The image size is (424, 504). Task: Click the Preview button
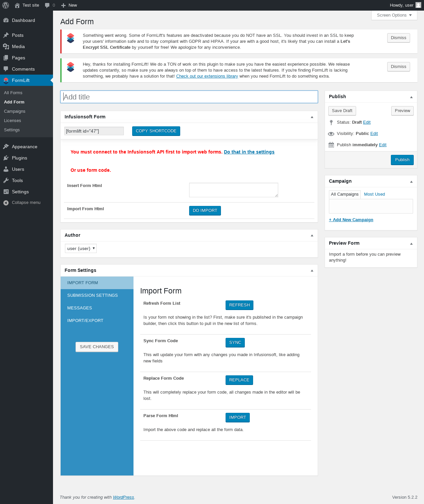[402, 111]
